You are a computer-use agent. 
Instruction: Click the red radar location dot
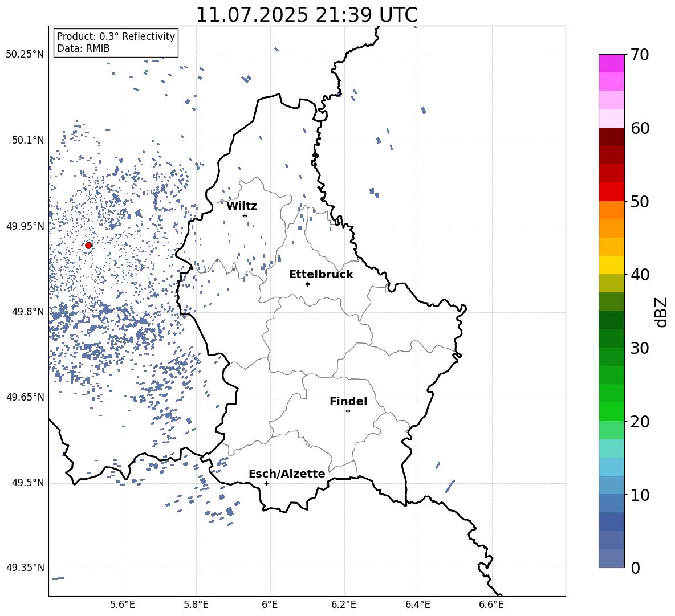tap(88, 246)
